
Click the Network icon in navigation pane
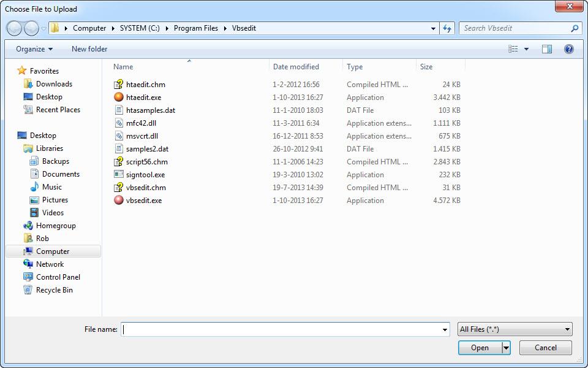tap(28, 264)
